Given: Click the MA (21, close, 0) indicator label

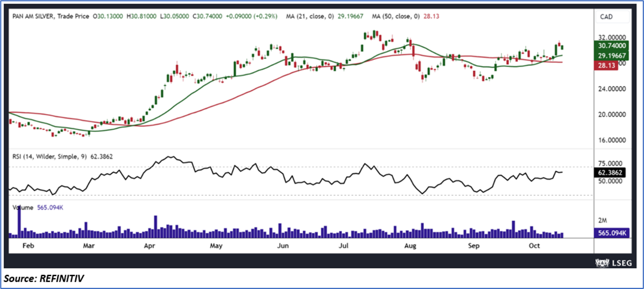Looking at the screenshot, I should coord(310,16).
